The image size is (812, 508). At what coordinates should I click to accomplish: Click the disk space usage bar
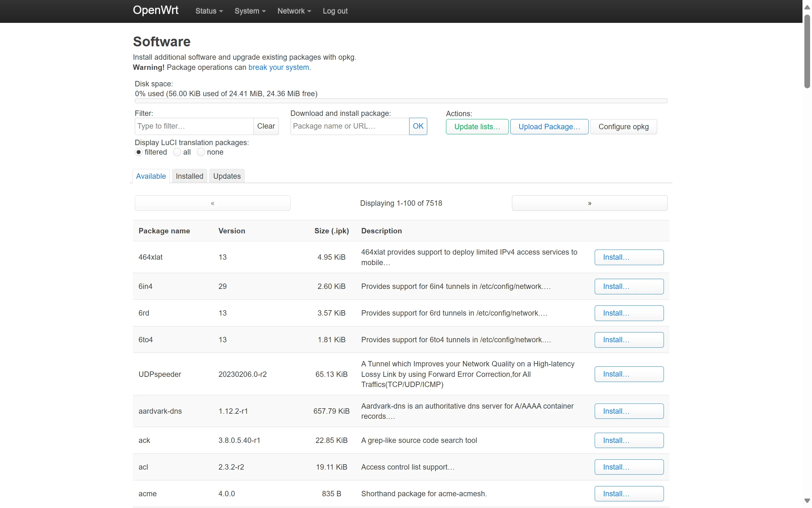[401, 101]
